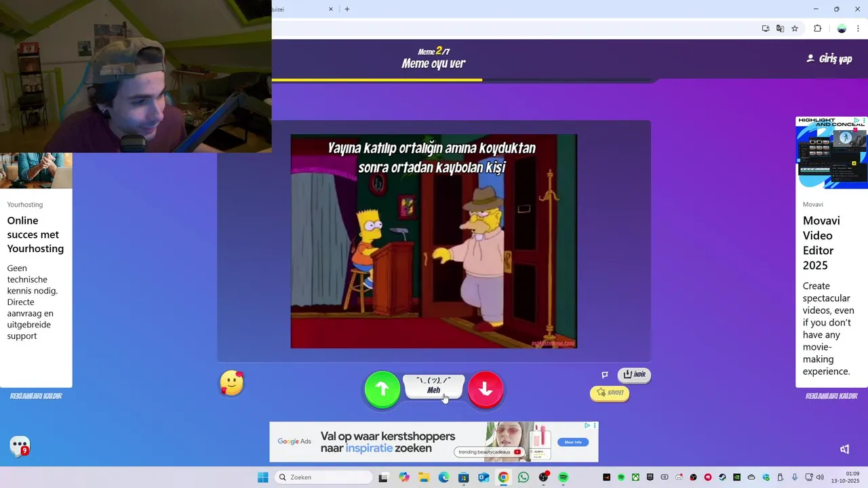868x488 pixels.
Task: Click the Simpsons meme image
Action: pyautogui.click(x=434, y=241)
